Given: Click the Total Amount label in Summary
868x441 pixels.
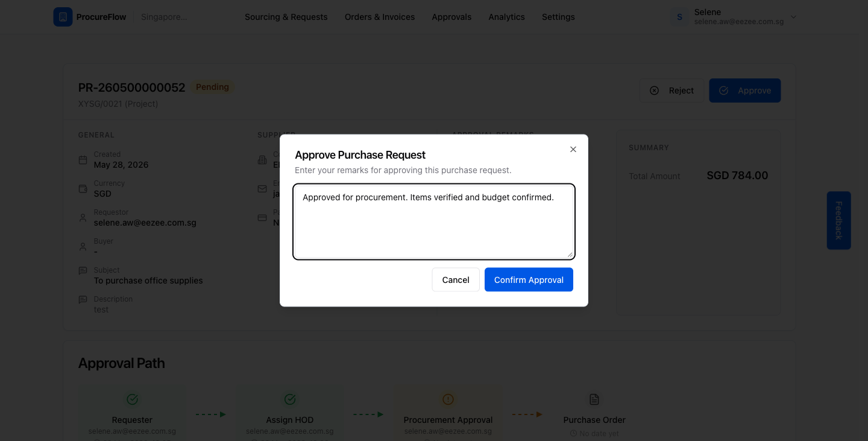Looking at the screenshot, I should click(x=655, y=176).
